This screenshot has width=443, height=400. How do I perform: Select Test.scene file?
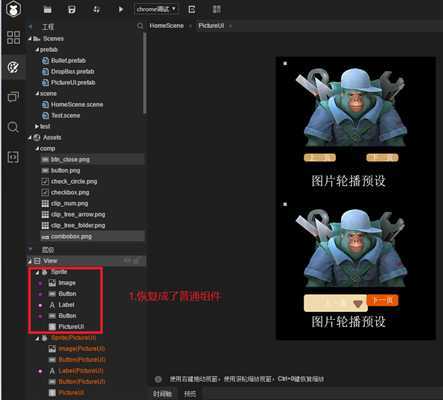point(65,116)
